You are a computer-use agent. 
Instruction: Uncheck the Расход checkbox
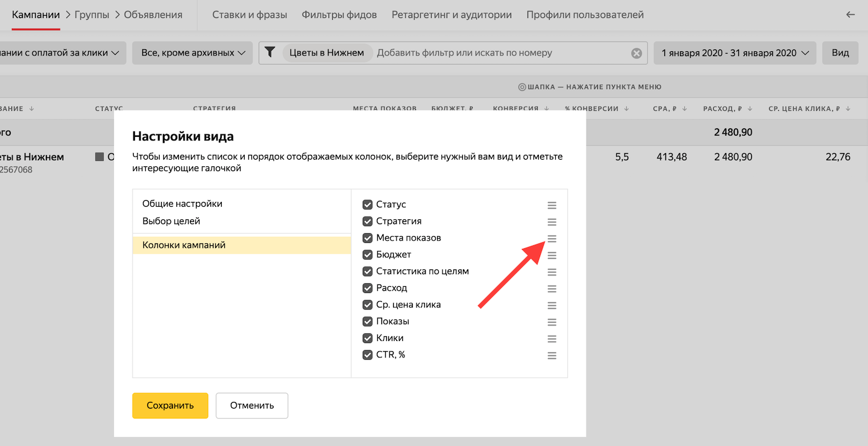coord(367,288)
